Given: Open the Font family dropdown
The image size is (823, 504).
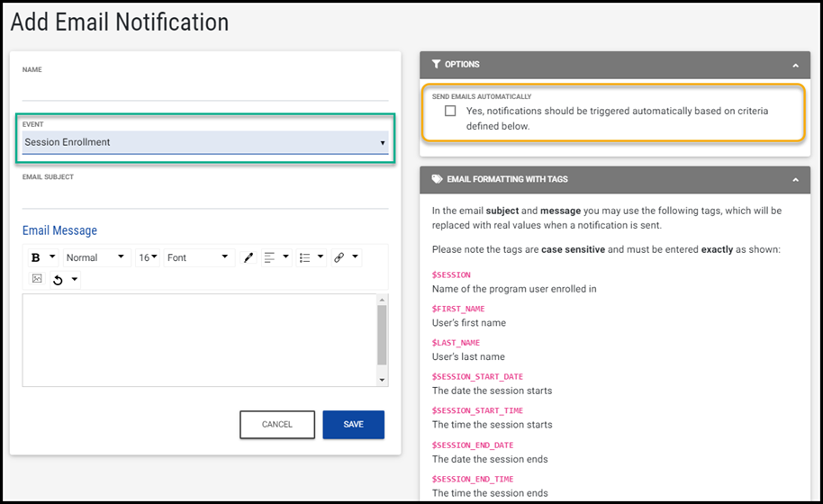Looking at the screenshot, I should click(198, 257).
